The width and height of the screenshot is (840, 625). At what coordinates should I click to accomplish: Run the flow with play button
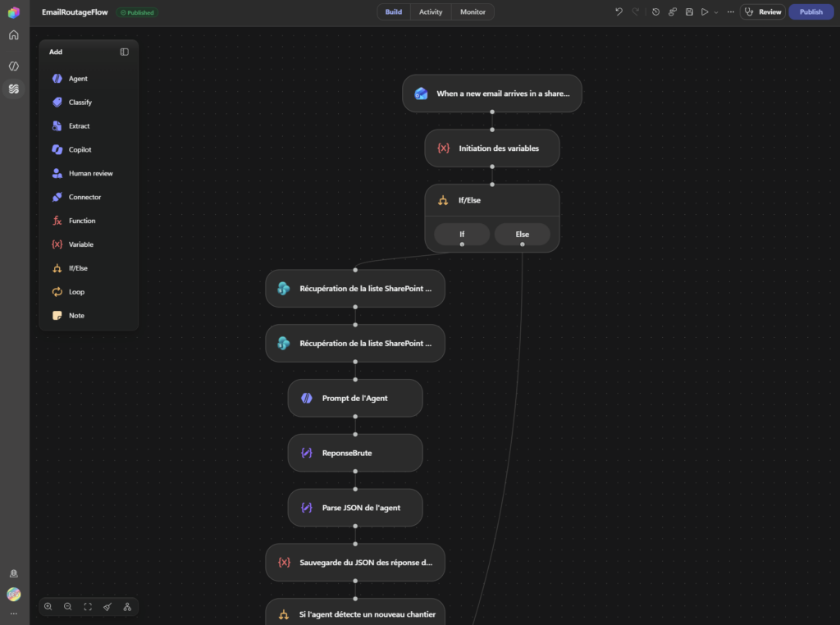705,11
